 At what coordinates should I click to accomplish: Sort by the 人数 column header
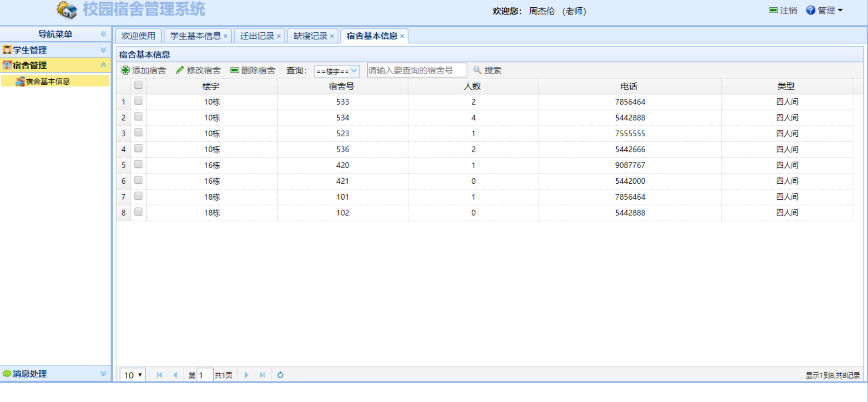(x=472, y=86)
